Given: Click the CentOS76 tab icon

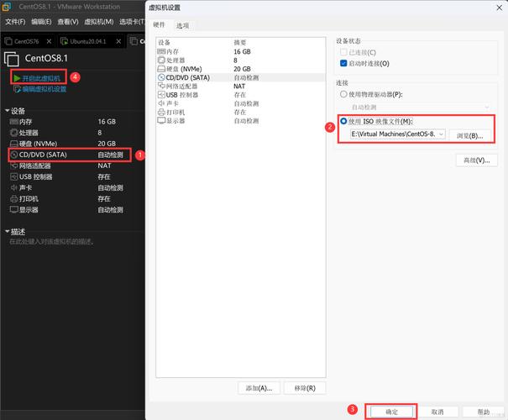Looking at the screenshot, I should [8, 41].
